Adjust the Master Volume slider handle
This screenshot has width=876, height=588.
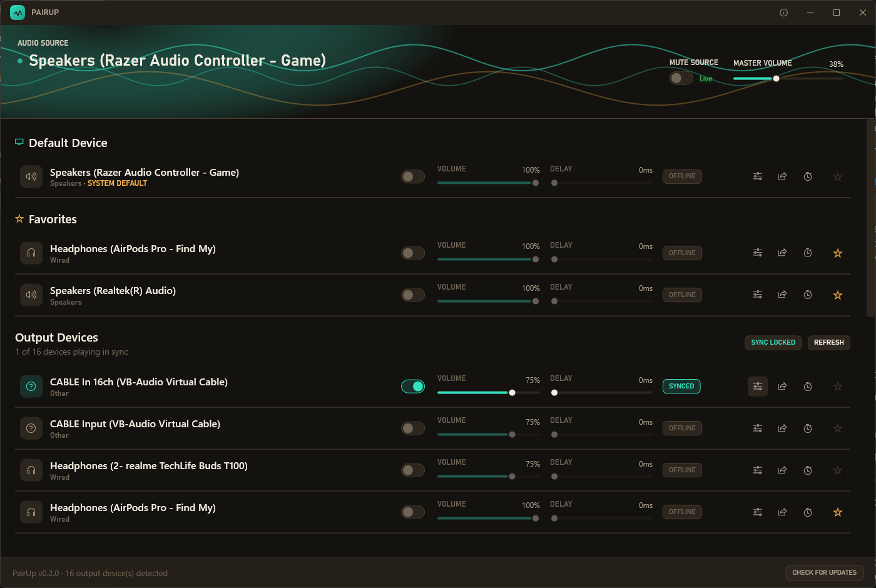[776, 79]
